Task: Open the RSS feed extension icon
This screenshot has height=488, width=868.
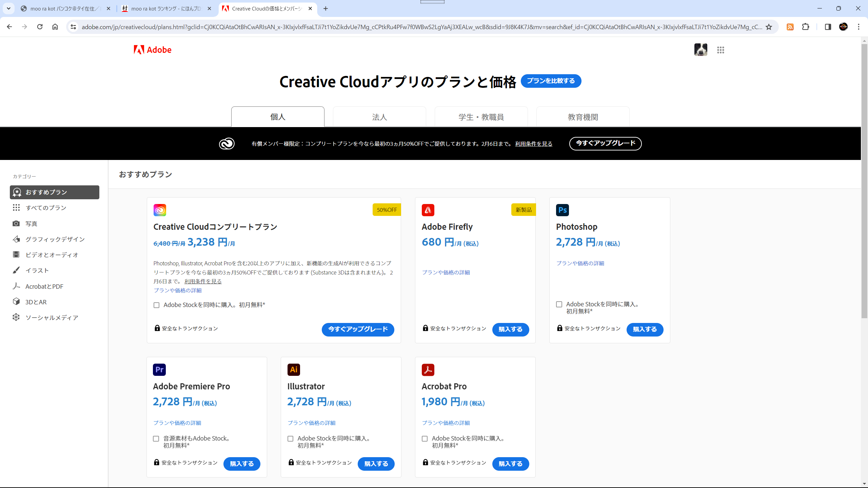Action: tap(790, 27)
